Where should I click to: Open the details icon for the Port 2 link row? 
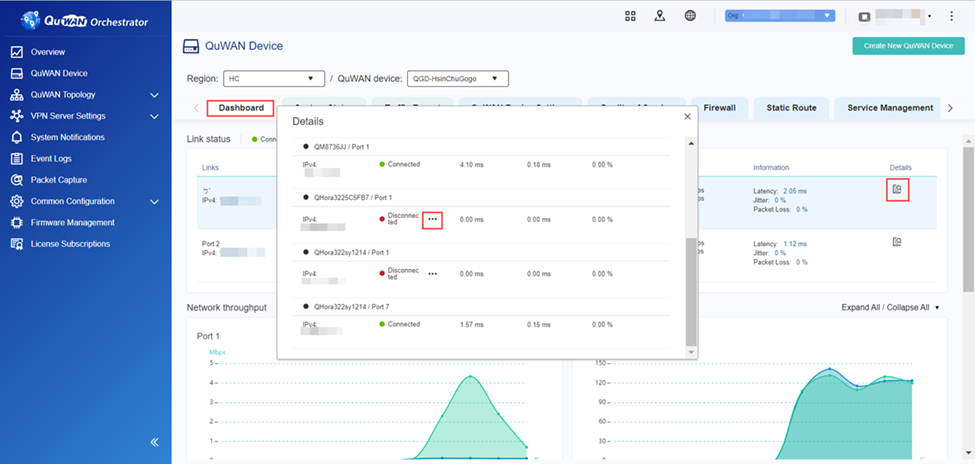click(x=897, y=241)
